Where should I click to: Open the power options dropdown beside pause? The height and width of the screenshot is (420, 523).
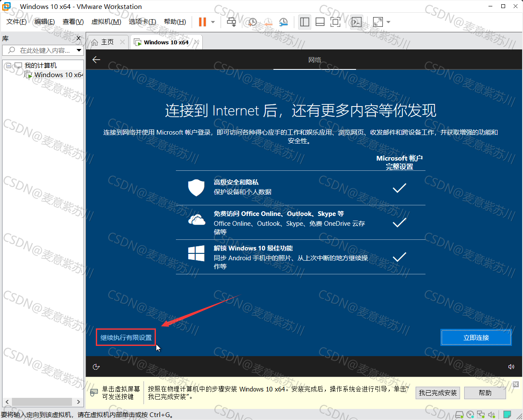click(x=213, y=22)
